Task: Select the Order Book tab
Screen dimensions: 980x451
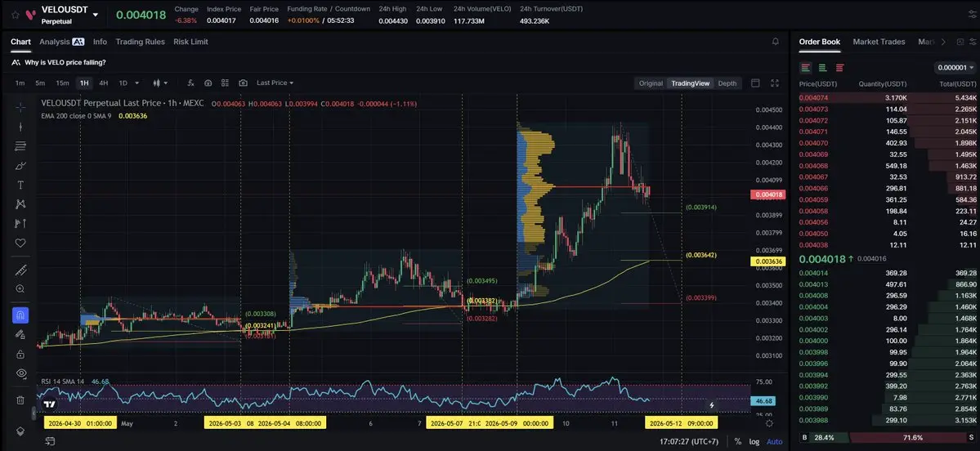Action: pyautogui.click(x=819, y=42)
